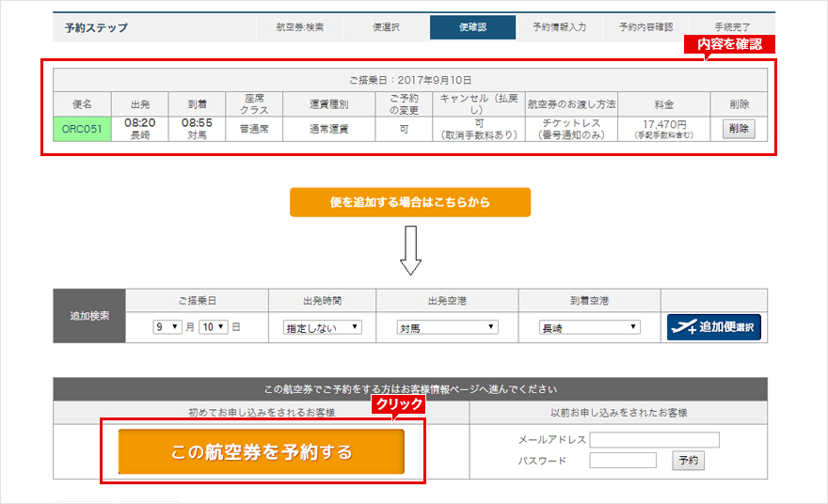Click the 追加便選択 airplane button
This screenshot has width=828, height=504.
(713, 327)
